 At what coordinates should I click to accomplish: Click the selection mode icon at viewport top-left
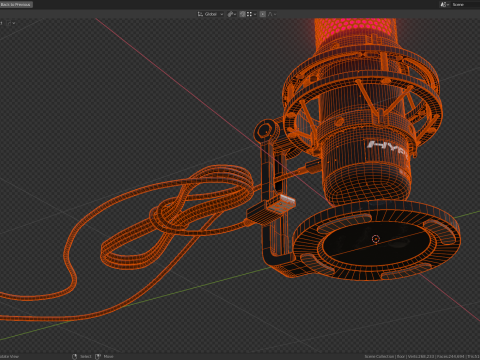(9, 23)
